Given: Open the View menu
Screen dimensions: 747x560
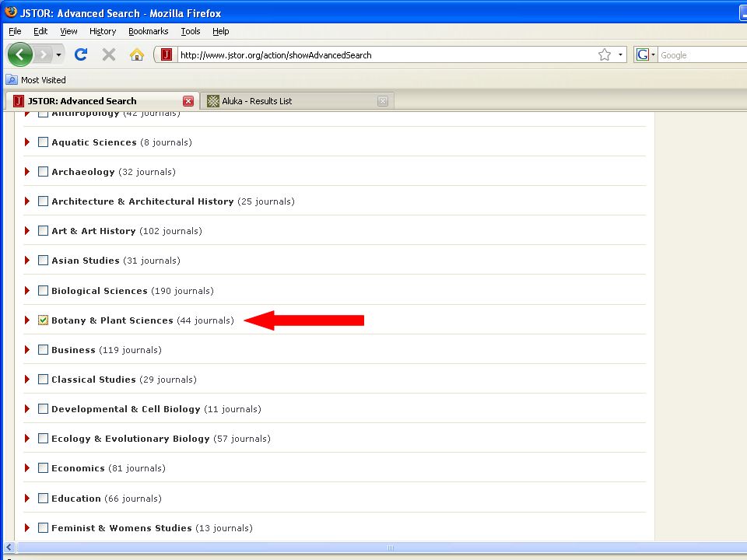Looking at the screenshot, I should coord(68,31).
